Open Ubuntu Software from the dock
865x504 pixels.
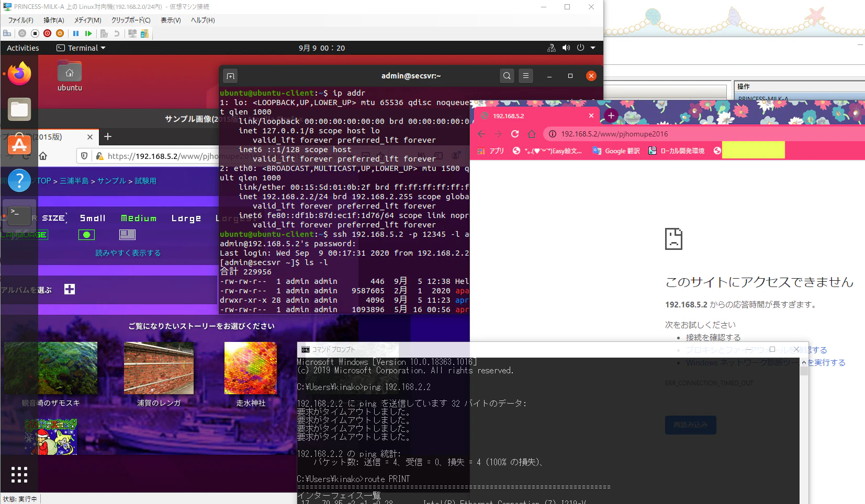point(19,145)
